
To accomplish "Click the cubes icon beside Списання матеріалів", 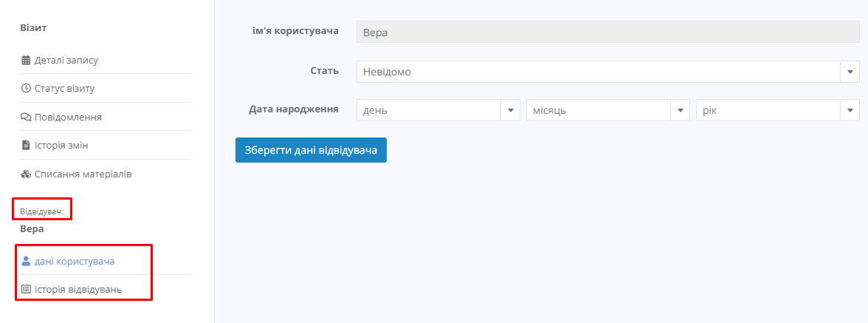I will pos(25,174).
